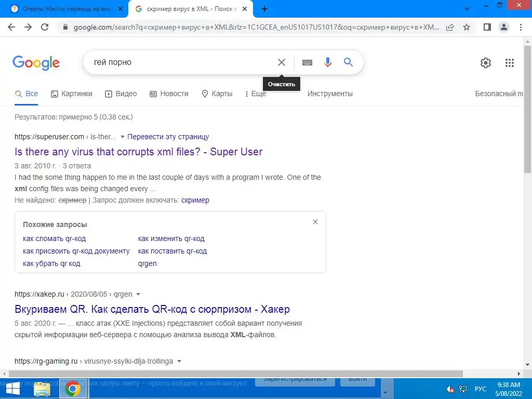Expand the Еще menu
The height and width of the screenshot is (399, 532).
[x=256, y=94]
